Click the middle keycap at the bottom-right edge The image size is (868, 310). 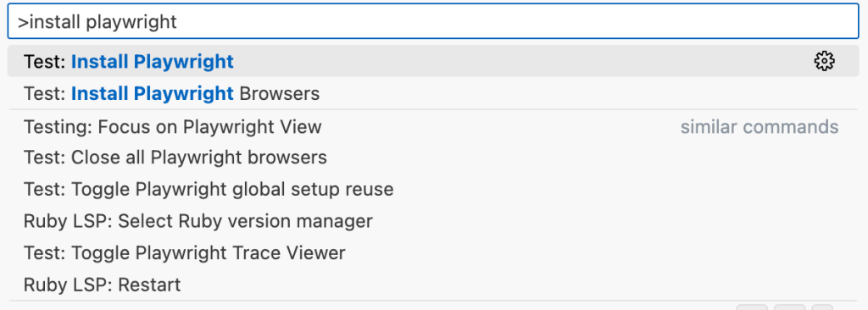click(789, 307)
